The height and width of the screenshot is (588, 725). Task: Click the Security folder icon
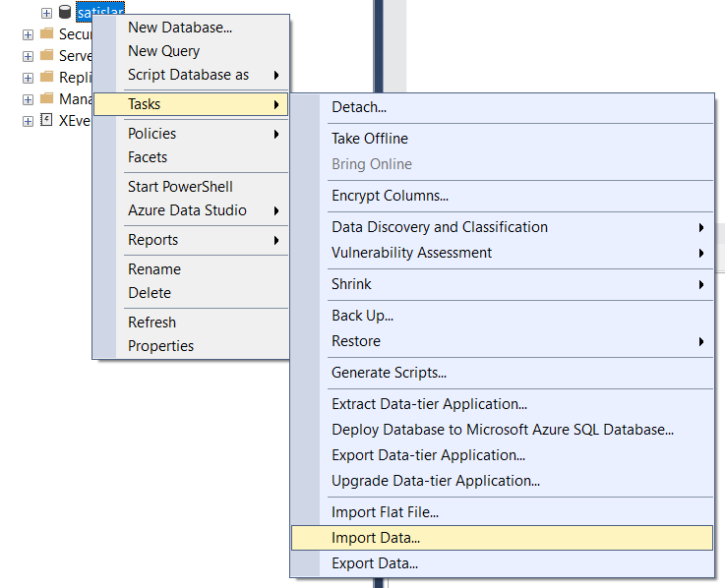tap(46, 33)
